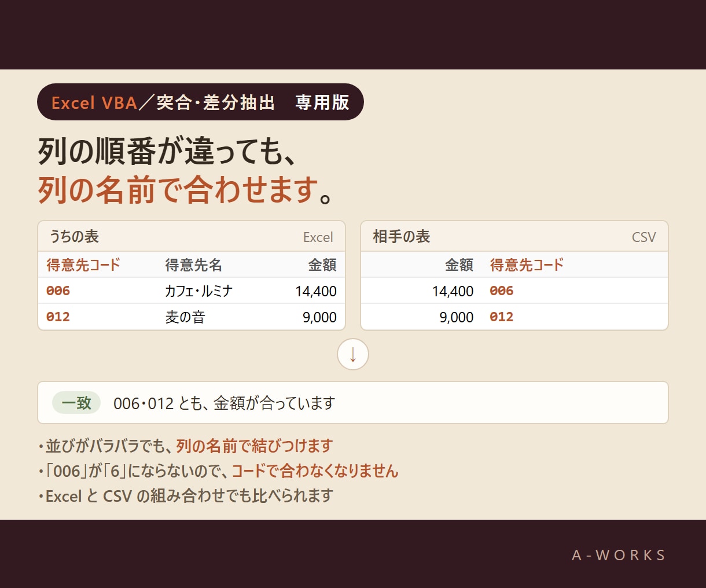Click code '006' in 相手の表
Screen dimensions: 706x588
coord(501,291)
